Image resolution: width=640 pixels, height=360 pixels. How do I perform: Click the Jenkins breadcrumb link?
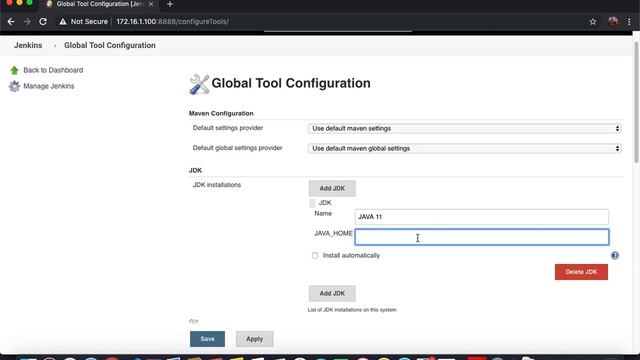click(x=28, y=45)
